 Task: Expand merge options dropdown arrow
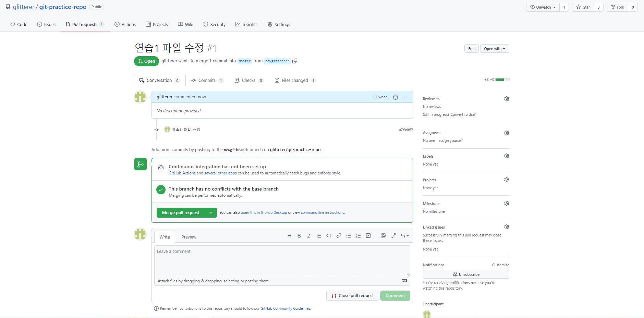tap(210, 213)
